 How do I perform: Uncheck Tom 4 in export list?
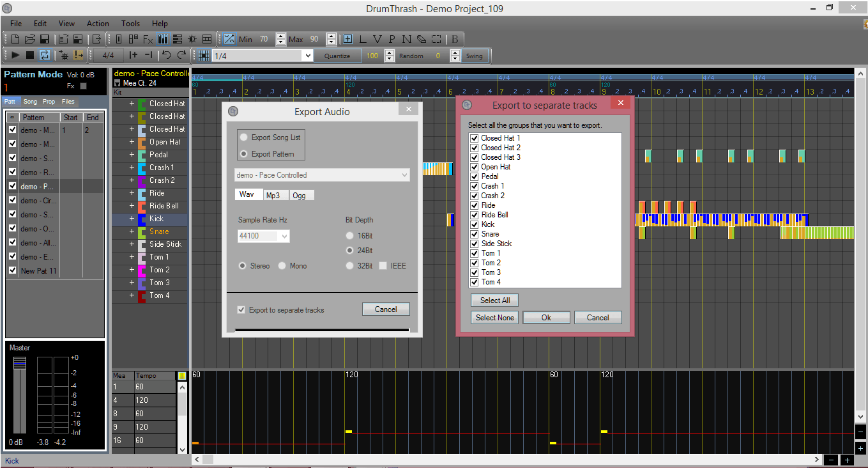pyautogui.click(x=474, y=282)
